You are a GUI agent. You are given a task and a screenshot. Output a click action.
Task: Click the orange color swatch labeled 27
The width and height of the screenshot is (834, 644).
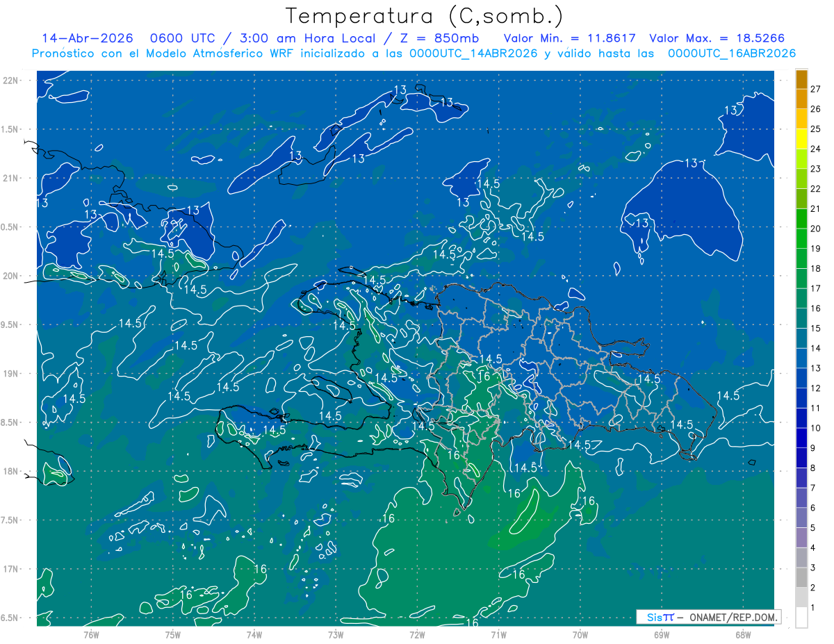pyautogui.click(x=801, y=79)
